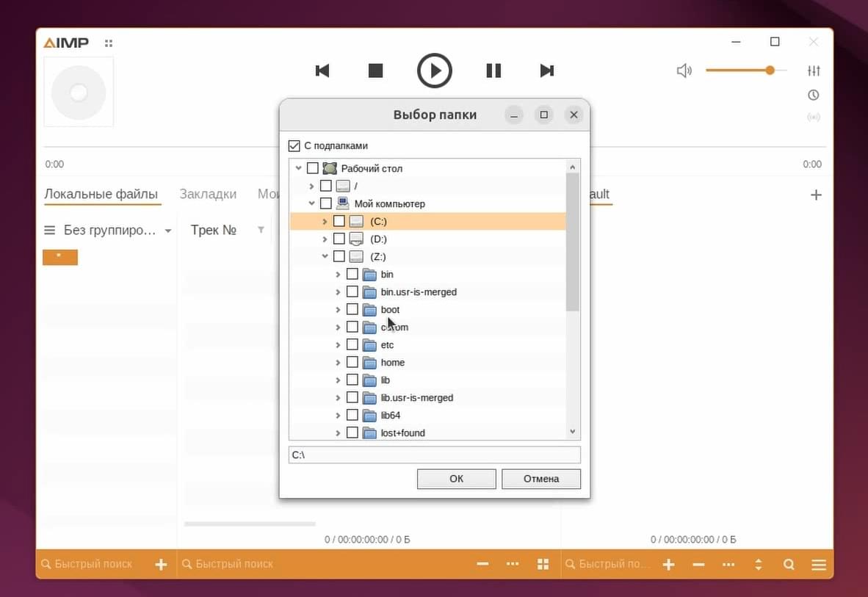Open playlist misc options ellipsis
This screenshot has width=868, height=597.
tap(728, 565)
